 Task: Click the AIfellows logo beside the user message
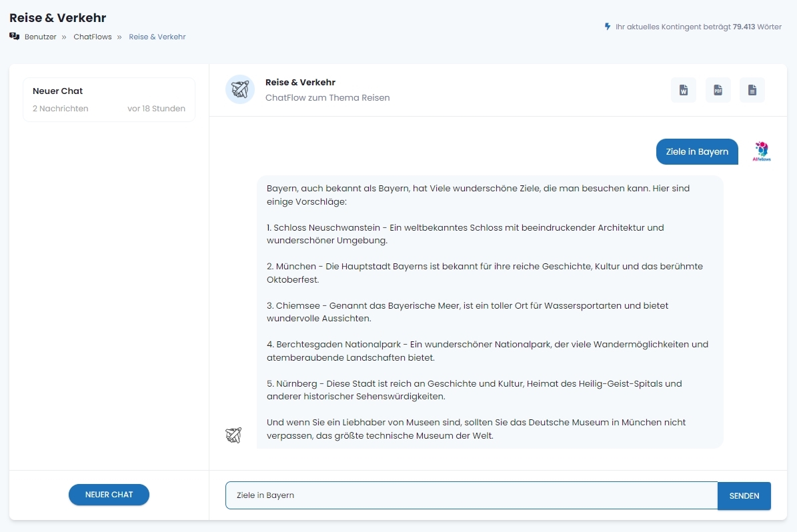(761, 151)
